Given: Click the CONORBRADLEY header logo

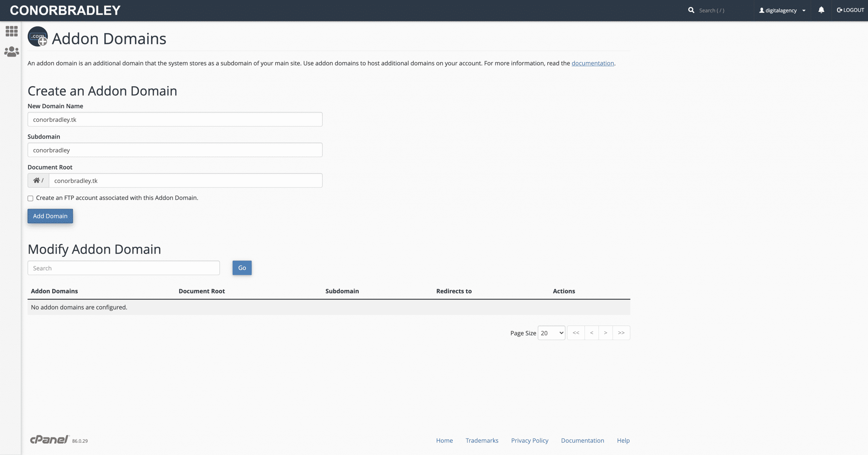Looking at the screenshot, I should pos(65,10).
